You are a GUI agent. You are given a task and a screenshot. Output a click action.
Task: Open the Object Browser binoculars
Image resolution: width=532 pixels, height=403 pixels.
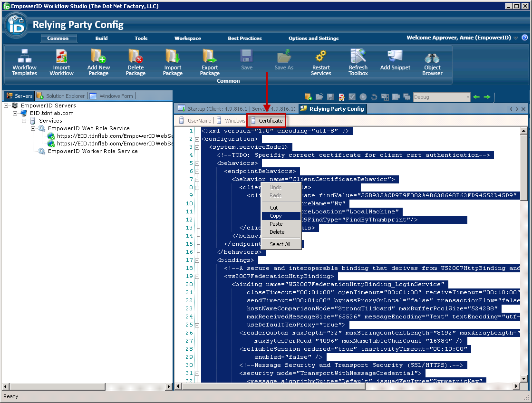tap(432, 58)
